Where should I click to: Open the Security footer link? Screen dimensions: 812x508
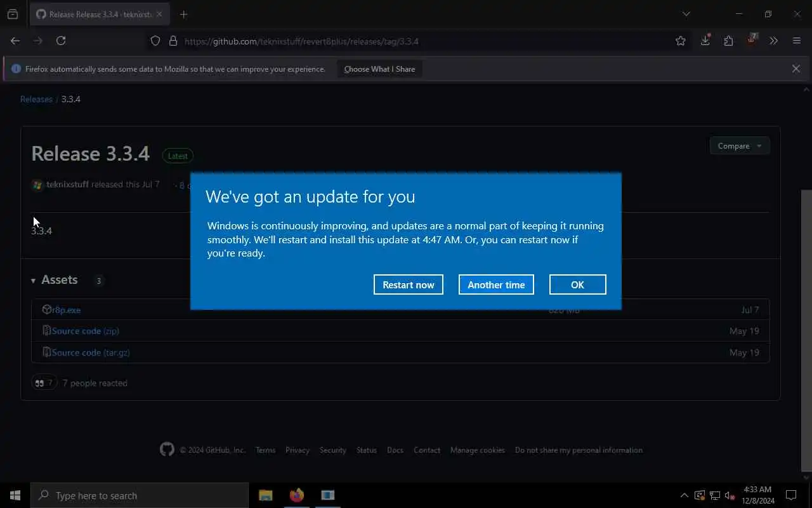333,450
